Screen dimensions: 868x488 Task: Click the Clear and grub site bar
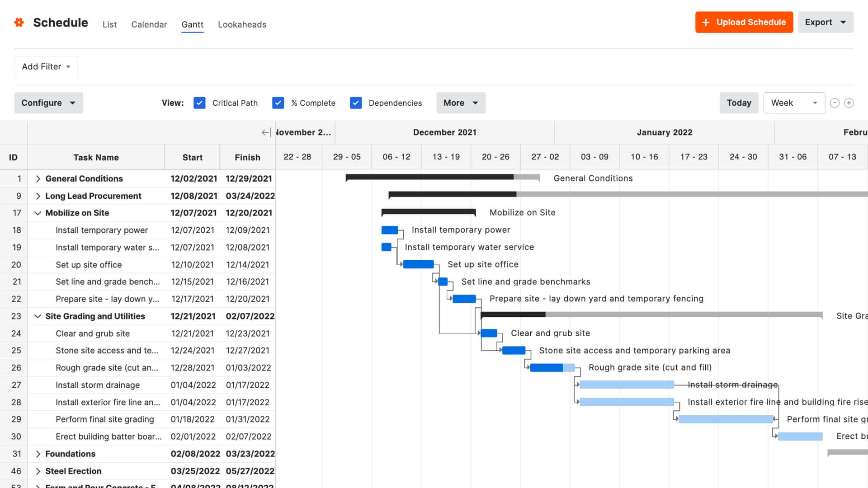pos(489,333)
